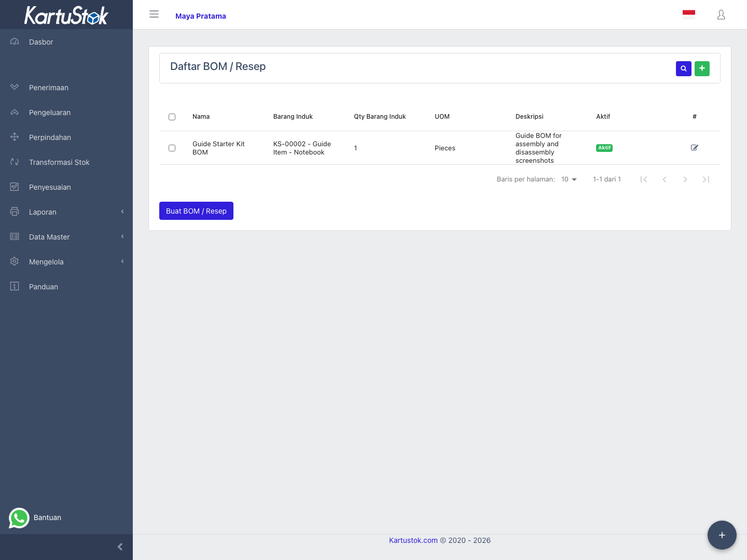Click the Penerimaan arrow icon
This screenshot has height=560, width=747.
click(x=15, y=87)
